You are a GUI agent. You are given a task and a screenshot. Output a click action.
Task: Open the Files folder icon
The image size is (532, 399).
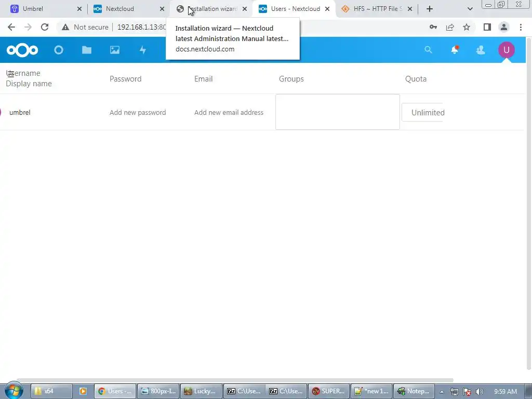pos(87,50)
